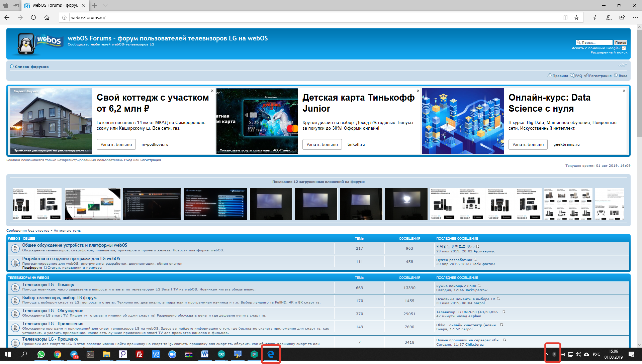Open the Add notes pen icon
This screenshot has height=364, width=642.
(609, 17)
